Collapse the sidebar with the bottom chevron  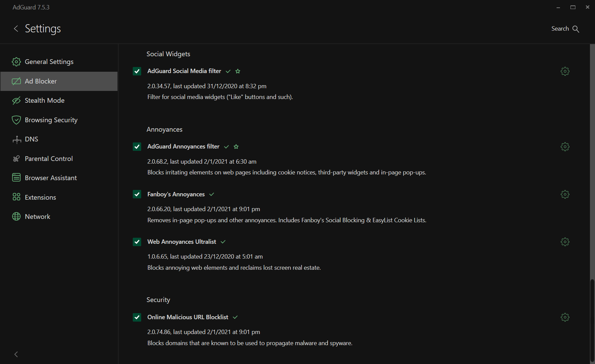pyautogui.click(x=16, y=354)
